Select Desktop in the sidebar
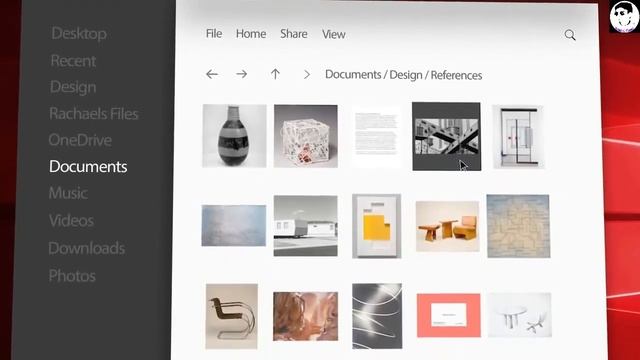This screenshot has height=360, width=640. tap(79, 33)
